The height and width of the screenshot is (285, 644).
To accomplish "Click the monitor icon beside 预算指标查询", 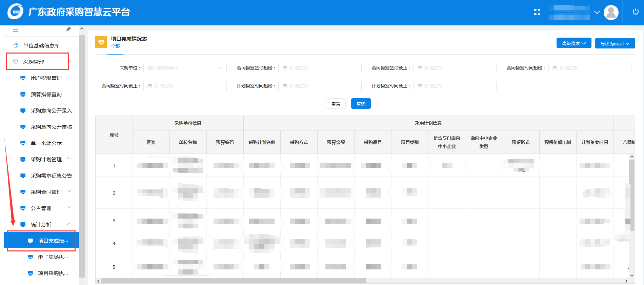I will tap(23, 95).
